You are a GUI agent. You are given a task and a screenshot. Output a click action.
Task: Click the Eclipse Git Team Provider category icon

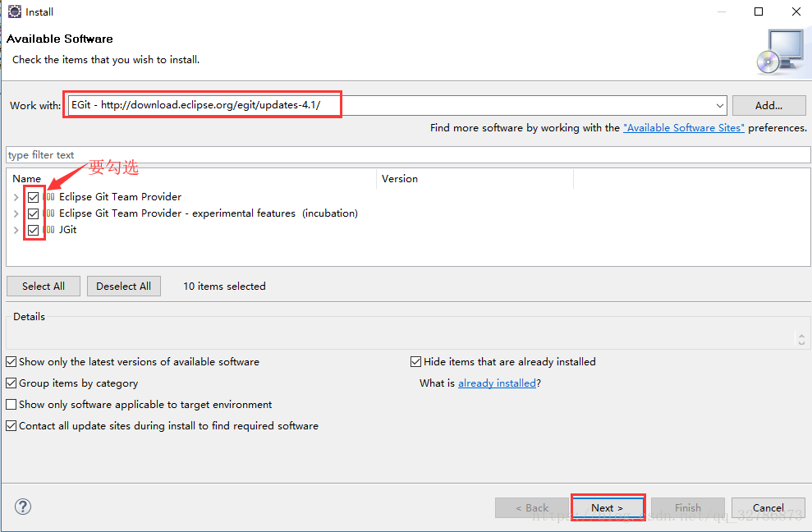[x=50, y=197]
